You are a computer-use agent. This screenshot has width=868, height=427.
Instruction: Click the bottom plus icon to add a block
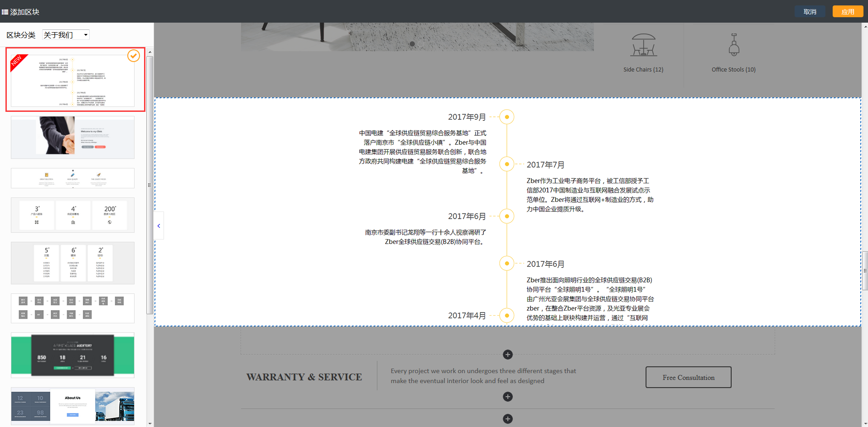tap(507, 419)
